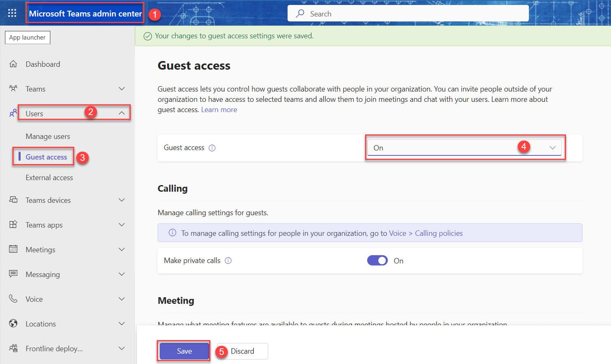The width and height of the screenshot is (611, 364).
Task: Turn off Make private calls toggle
Action: (x=377, y=261)
